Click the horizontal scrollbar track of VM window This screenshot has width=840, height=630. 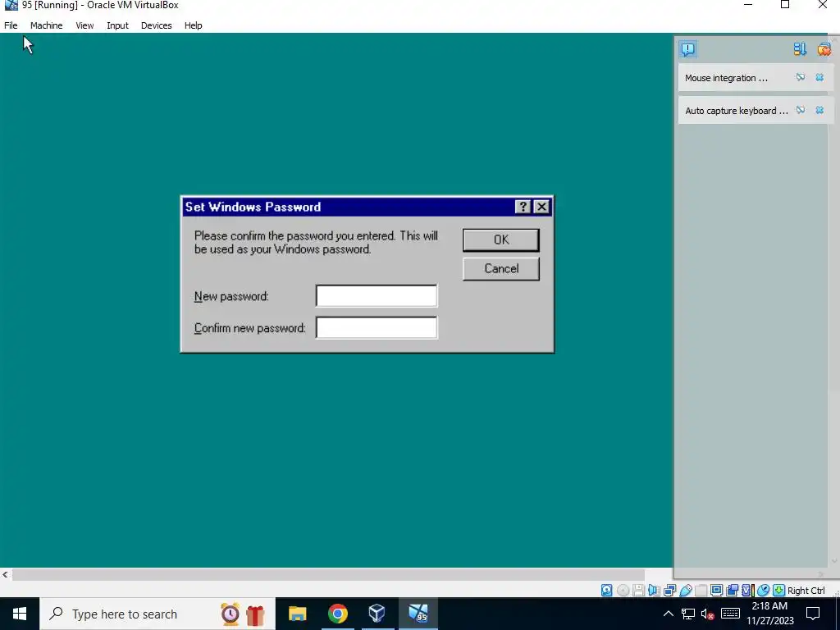(328, 574)
